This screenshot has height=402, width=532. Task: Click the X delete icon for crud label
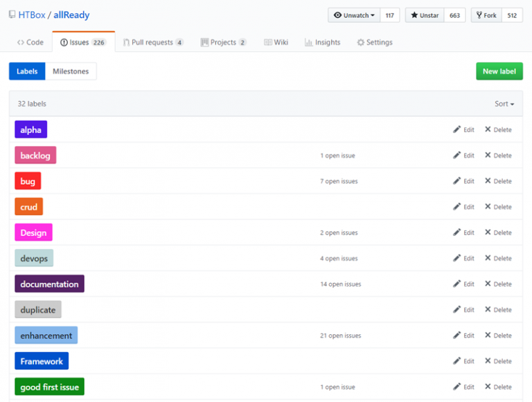tap(488, 207)
